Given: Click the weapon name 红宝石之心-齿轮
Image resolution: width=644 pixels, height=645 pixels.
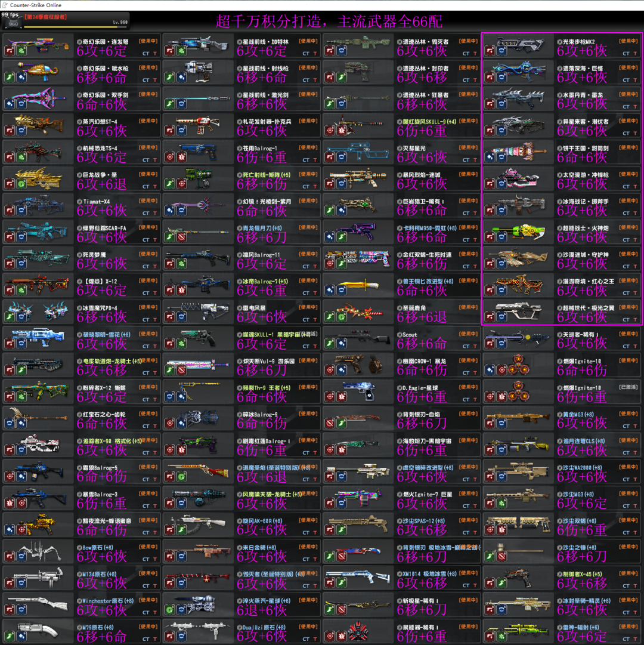Looking at the screenshot, I should (104, 414).
